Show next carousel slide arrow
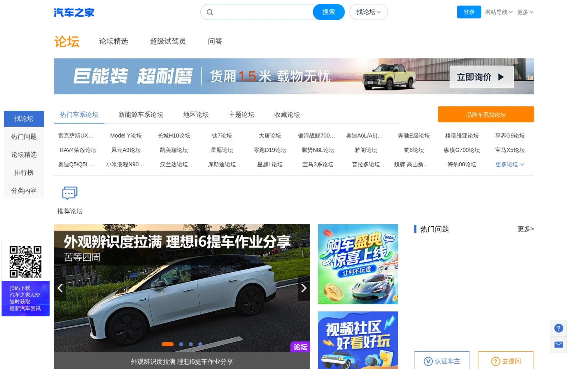This screenshot has width=588, height=369. click(x=304, y=288)
